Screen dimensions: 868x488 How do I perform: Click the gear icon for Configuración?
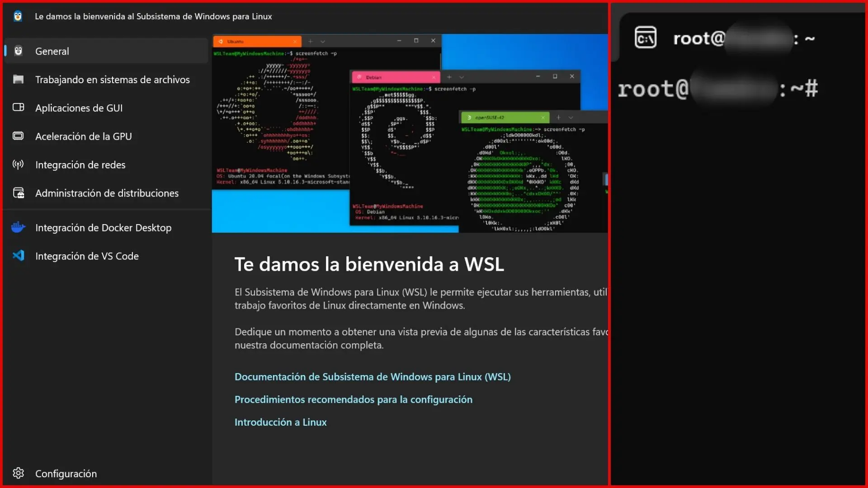pos(18,473)
